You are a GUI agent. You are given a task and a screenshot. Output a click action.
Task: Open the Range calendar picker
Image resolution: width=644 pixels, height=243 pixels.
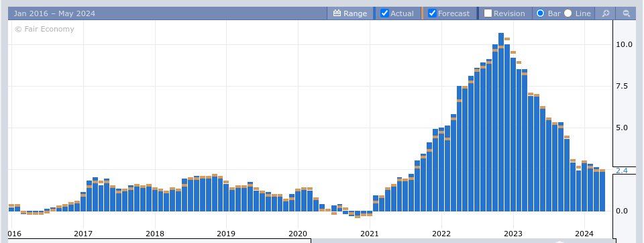point(350,13)
